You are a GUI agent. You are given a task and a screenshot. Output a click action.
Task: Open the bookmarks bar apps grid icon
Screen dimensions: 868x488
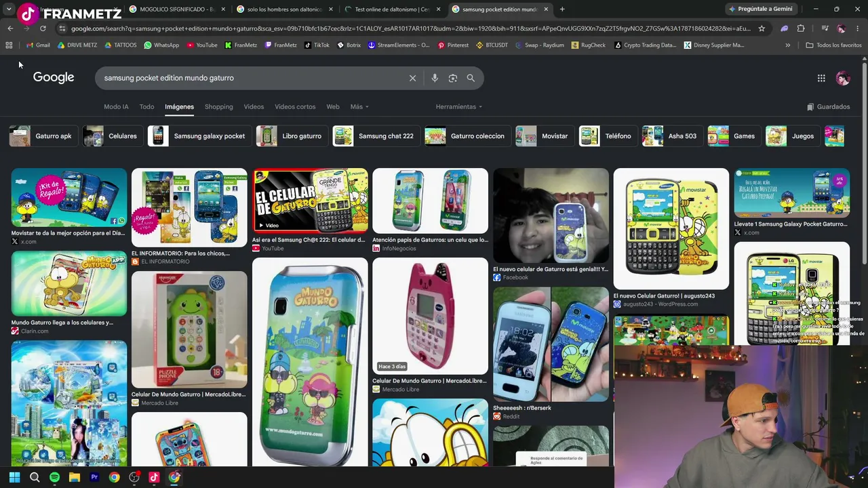pyautogui.click(x=9, y=45)
